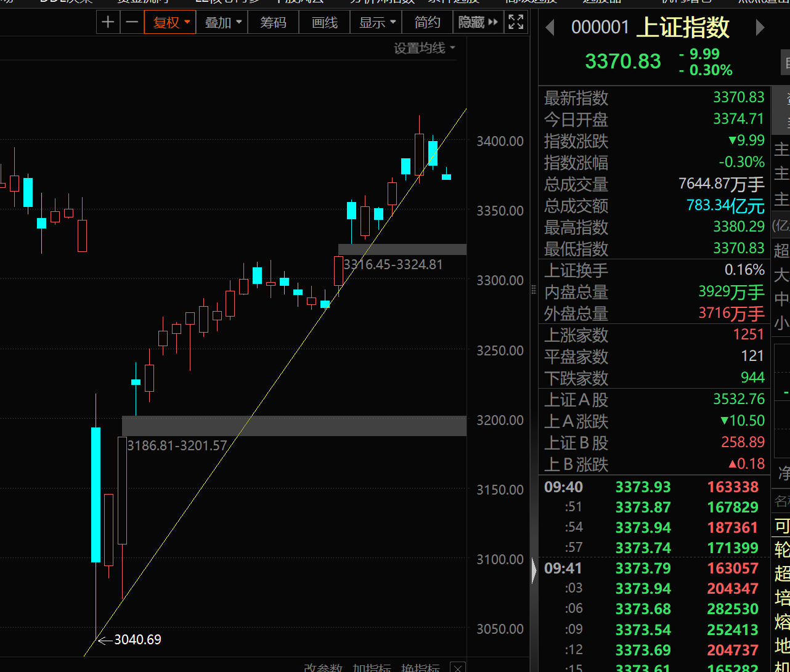Image resolution: width=790 pixels, height=672 pixels.
Task: Click the tall cyan candlestick near 3040.69 low
Action: (96, 495)
